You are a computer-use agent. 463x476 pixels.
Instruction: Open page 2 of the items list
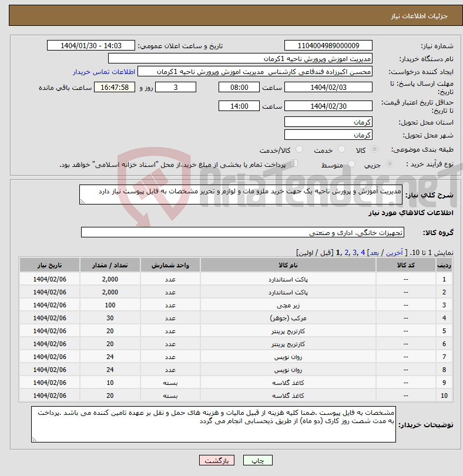tap(347, 253)
